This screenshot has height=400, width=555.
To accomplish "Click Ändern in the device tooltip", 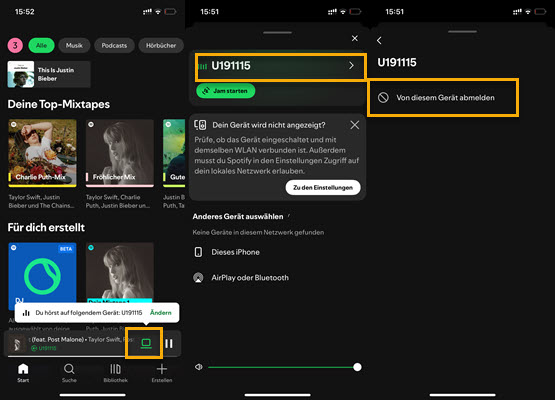I will pyautogui.click(x=161, y=313).
